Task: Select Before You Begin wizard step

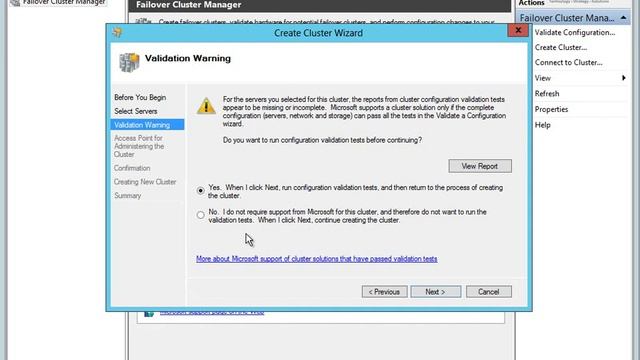Action: (x=140, y=98)
